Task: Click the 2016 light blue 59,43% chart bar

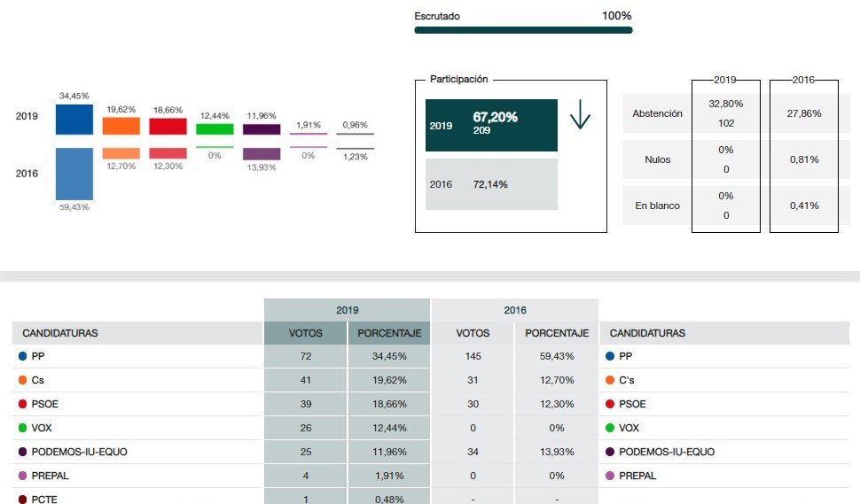Action: click(74, 174)
